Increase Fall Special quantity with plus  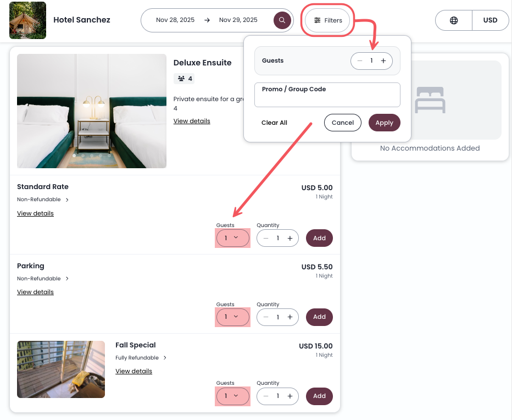tap(290, 396)
